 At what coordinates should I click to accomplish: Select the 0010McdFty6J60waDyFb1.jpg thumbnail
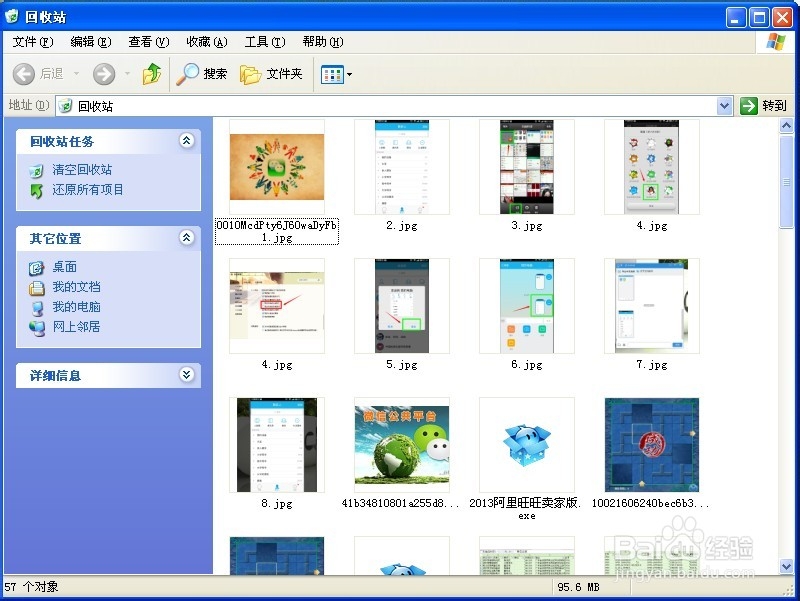click(x=277, y=167)
